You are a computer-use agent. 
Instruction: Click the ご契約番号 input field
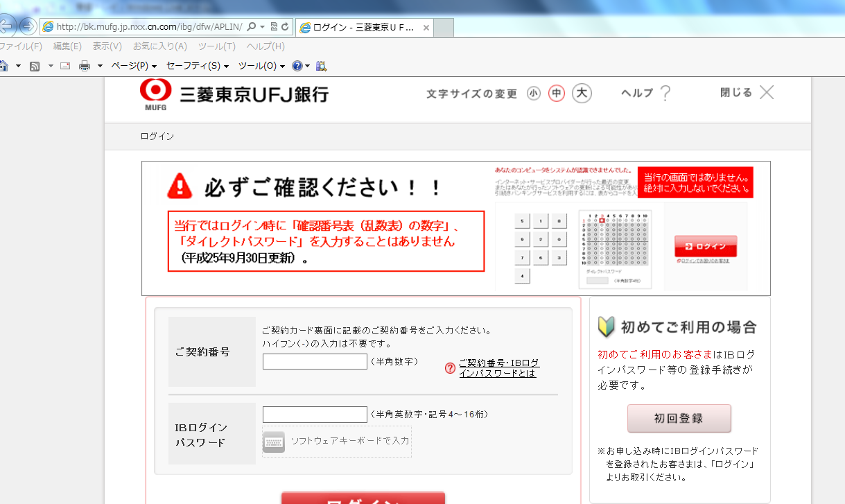(x=315, y=361)
